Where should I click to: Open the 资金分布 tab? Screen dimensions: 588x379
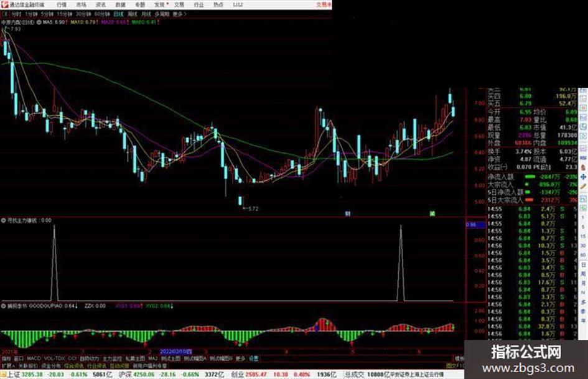[50, 365]
